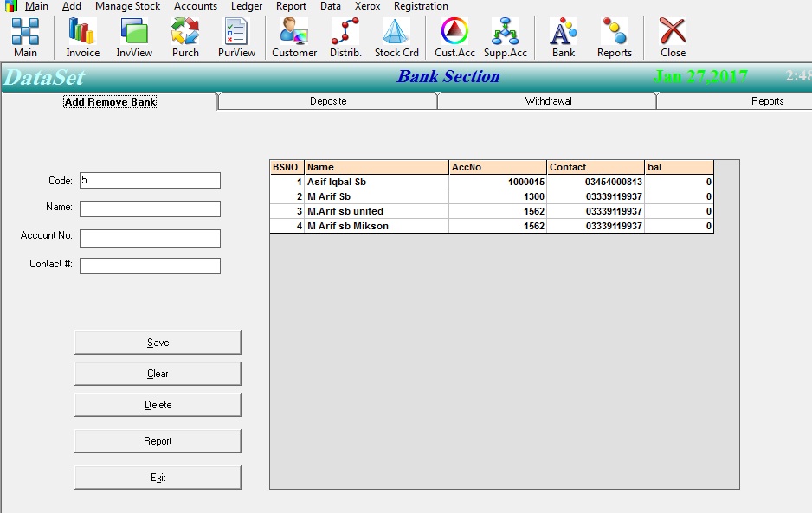The image size is (812, 513).
Task: Click account number 1300 cell
Action: coord(497,196)
